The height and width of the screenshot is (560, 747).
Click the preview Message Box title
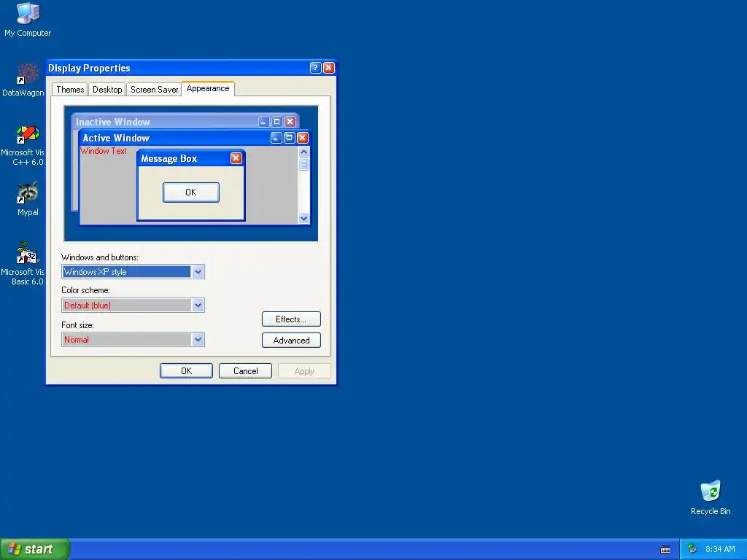click(169, 158)
